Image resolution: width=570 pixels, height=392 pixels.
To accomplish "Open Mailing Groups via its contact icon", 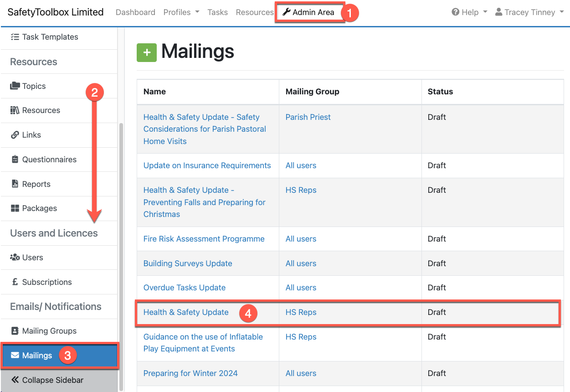I will pyautogui.click(x=15, y=331).
